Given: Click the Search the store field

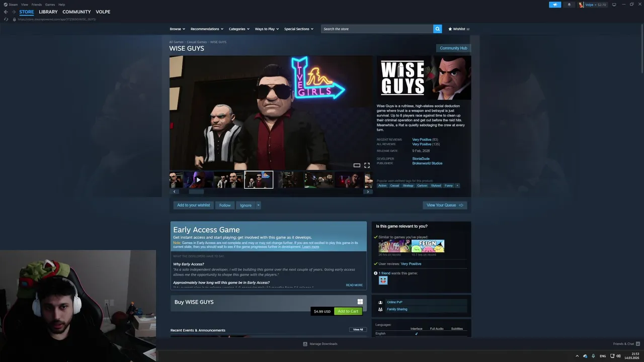Looking at the screenshot, I should click(x=377, y=29).
